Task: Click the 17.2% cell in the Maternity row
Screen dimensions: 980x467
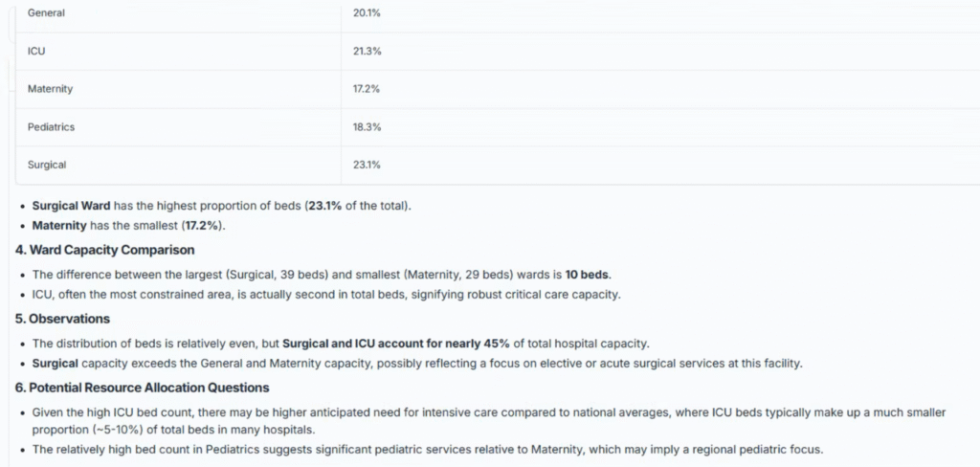Action: [x=367, y=89]
